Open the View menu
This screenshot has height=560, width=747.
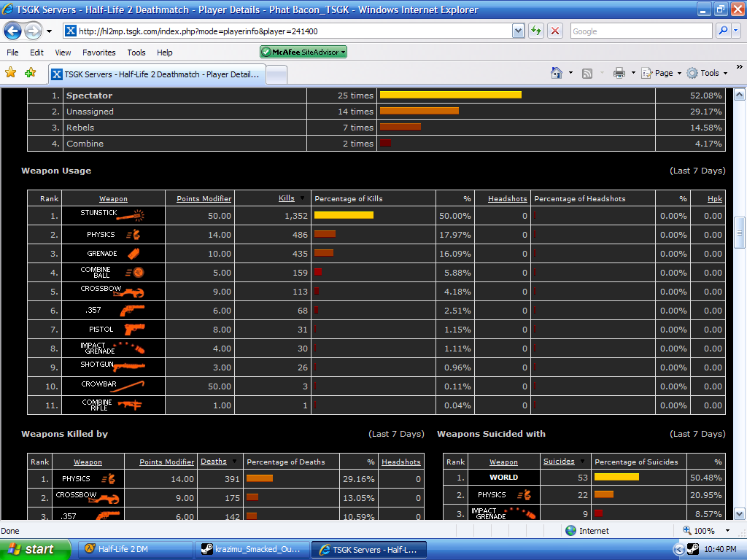63,52
